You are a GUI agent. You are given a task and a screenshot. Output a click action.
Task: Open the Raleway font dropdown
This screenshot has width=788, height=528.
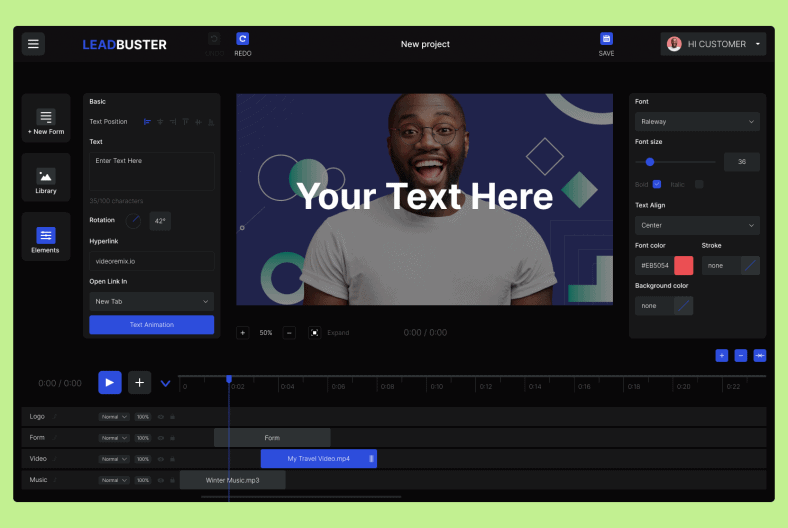[x=697, y=122]
